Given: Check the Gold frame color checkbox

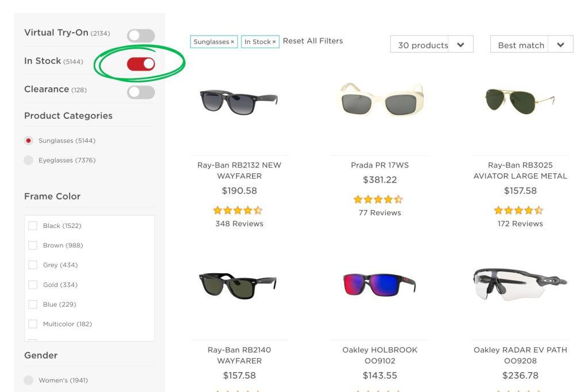Looking at the screenshot, I should (33, 285).
